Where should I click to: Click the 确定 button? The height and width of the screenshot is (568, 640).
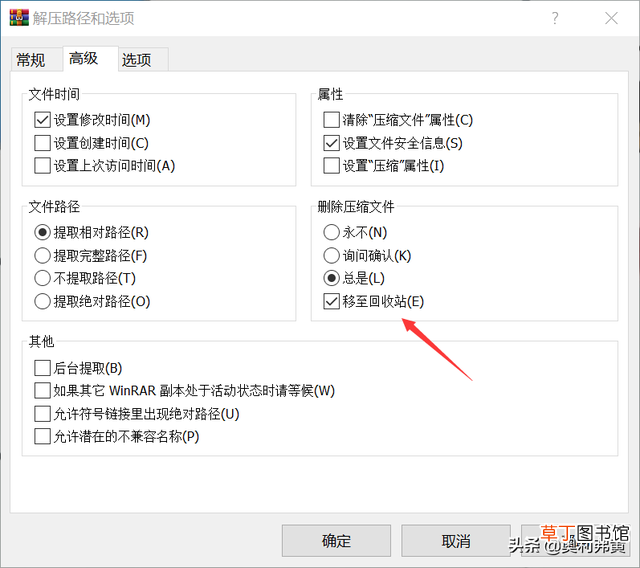coord(336,541)
